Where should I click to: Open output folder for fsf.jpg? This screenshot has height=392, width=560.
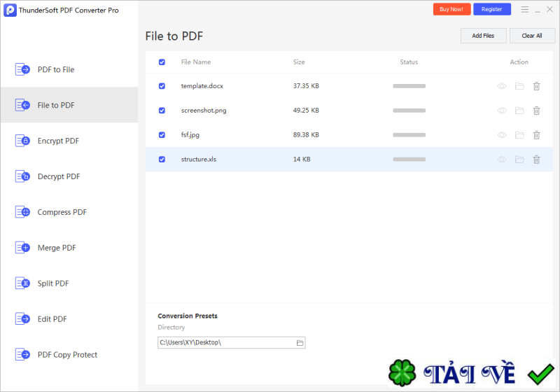tap(519, 135)
